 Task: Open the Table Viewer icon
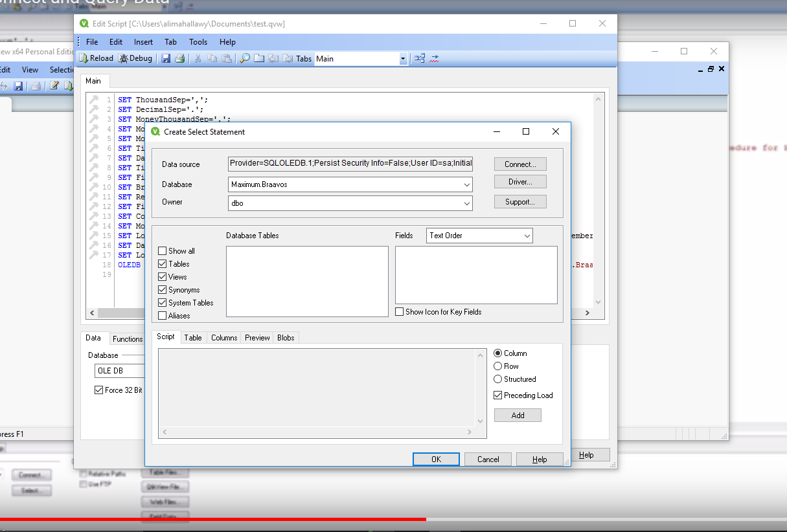pyautogui.click(x=420, y=58)
